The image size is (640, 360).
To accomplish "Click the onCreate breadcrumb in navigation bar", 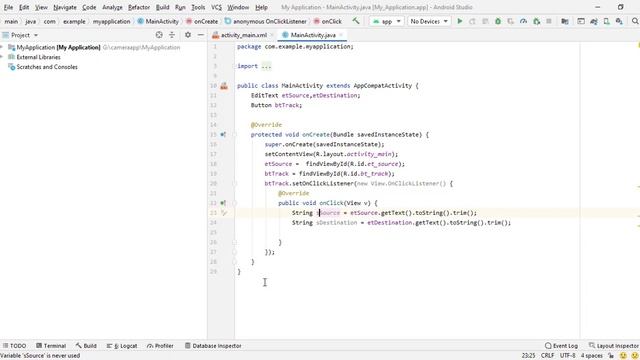I will pyautogui.click(x=202, y=21).
